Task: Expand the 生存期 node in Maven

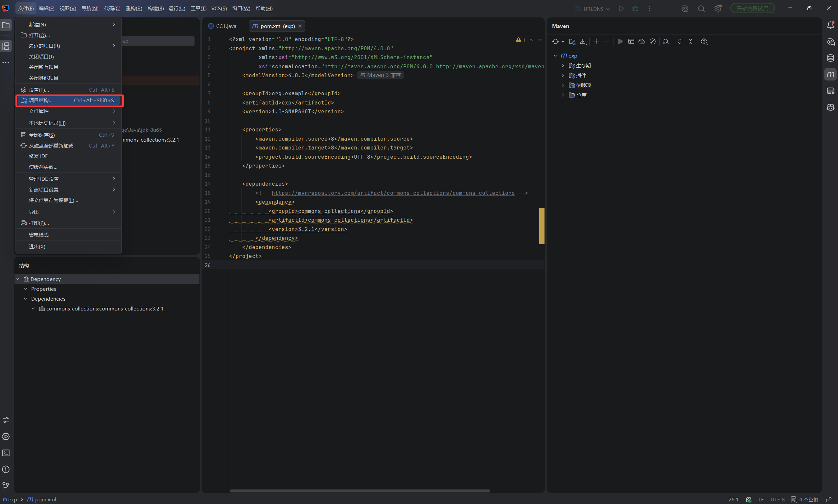Action: (563, 65)
